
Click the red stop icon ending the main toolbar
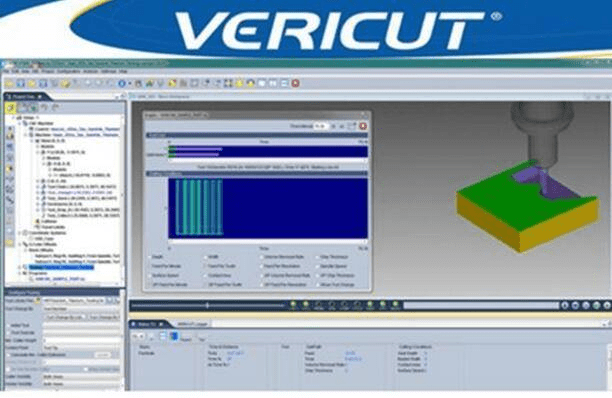point(295,83)
